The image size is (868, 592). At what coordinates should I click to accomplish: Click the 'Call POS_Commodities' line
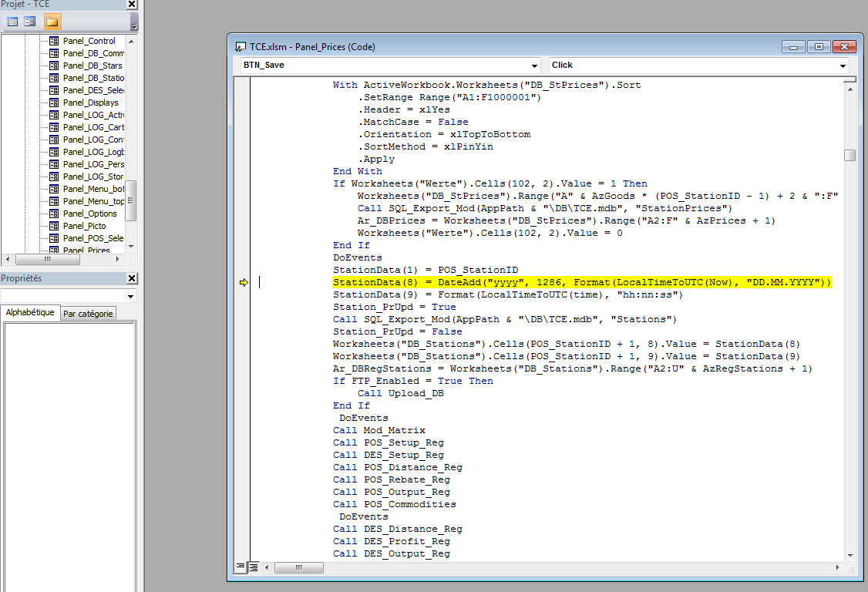394,504
